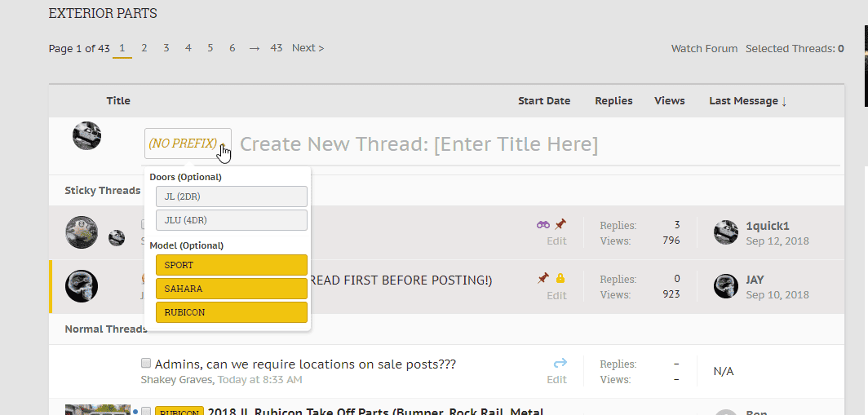This screenshot has width=868, height=415.
Task: Go to page 3 of the forum
Action: point(166,48)
